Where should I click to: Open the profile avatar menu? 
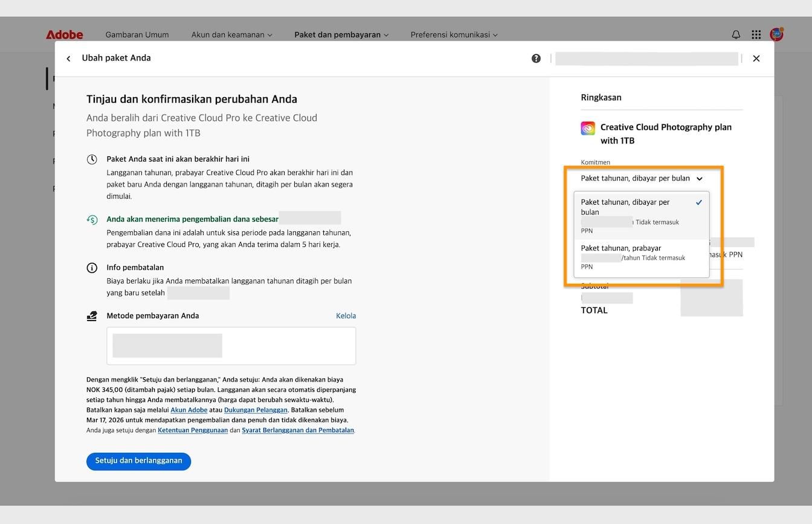point(776,34)
